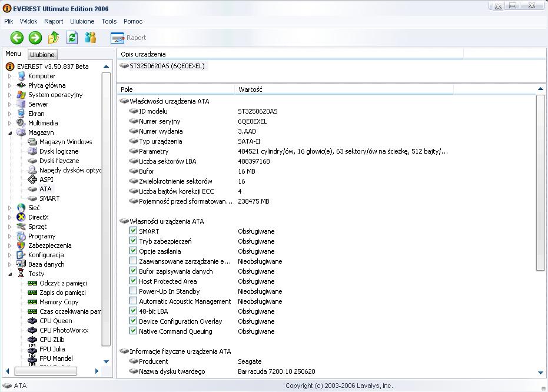This screenshot has height=392, width=548.
Task: Expand the Serwer tree node
Action: point(10,104)
